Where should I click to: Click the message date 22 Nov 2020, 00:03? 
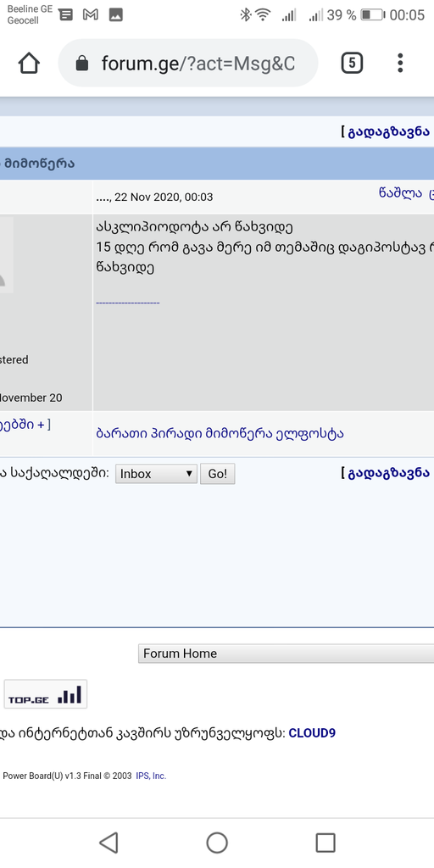[x=164, y=197]
